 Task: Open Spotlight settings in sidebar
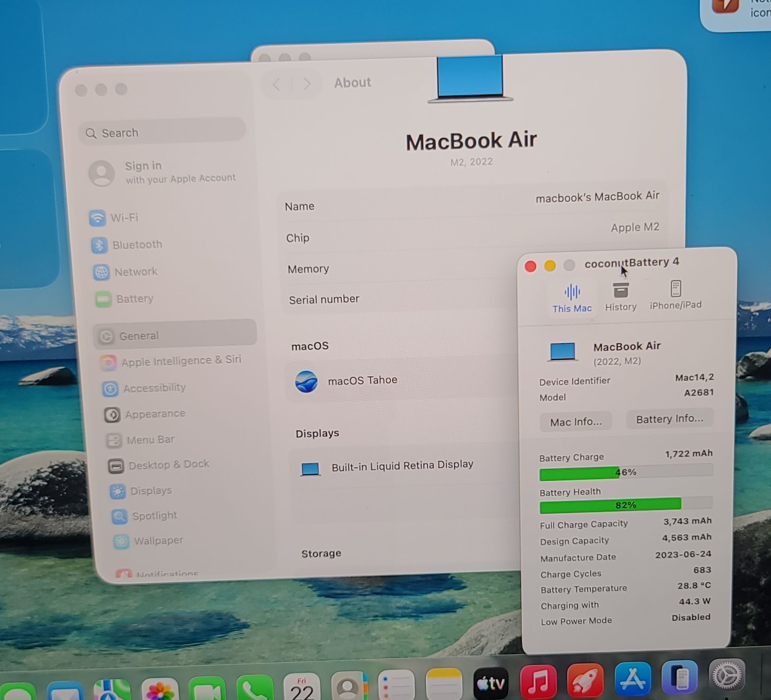tap(145, 516)
